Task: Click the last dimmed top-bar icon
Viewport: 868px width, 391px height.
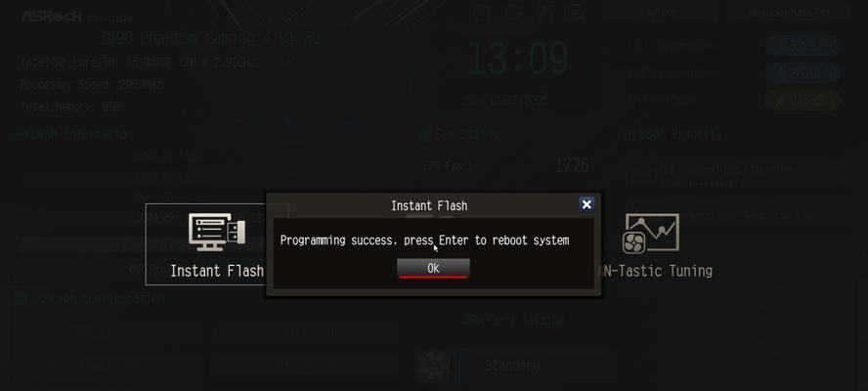Action: tap(577, 13)
